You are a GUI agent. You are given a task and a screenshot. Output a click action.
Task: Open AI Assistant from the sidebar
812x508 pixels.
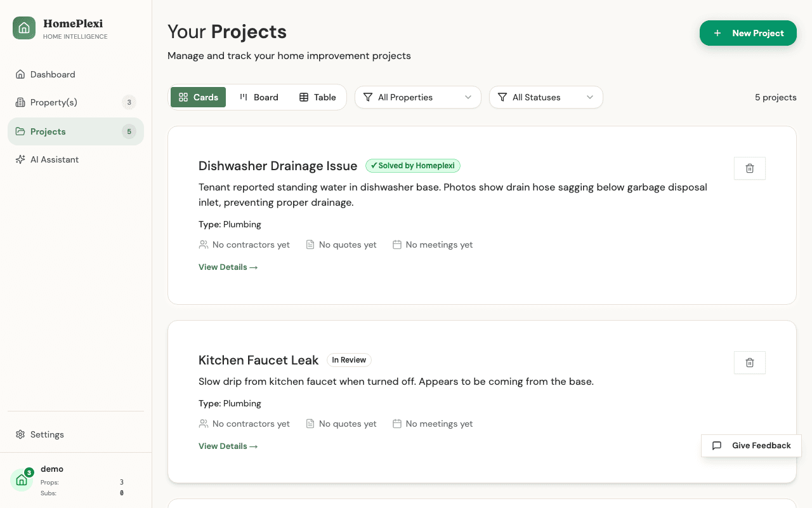coord(54,159)
